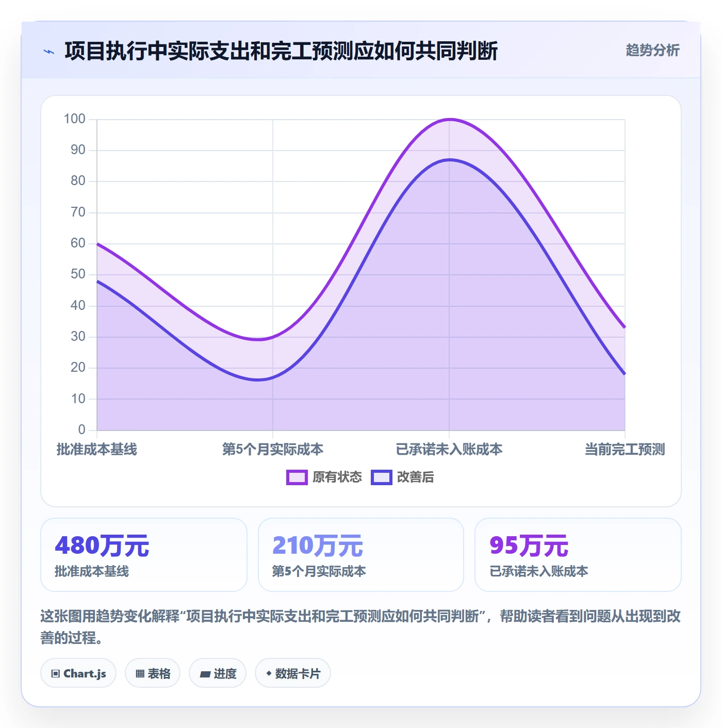722x728 pixels.
Task: Click the 210万元 value card
Action: (x=361, y=555)
